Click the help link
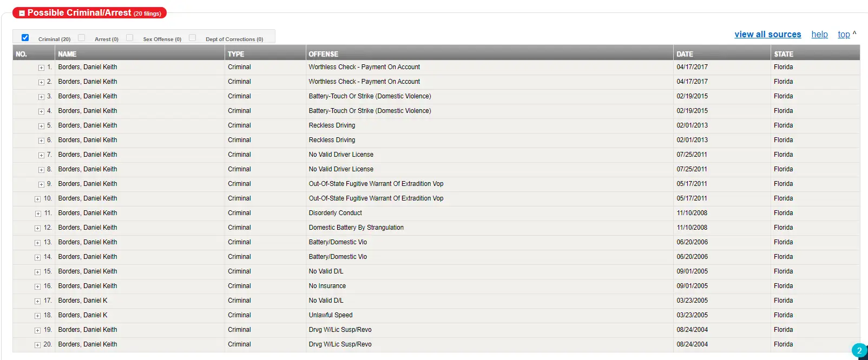868x360 pixels. [819, 35]
